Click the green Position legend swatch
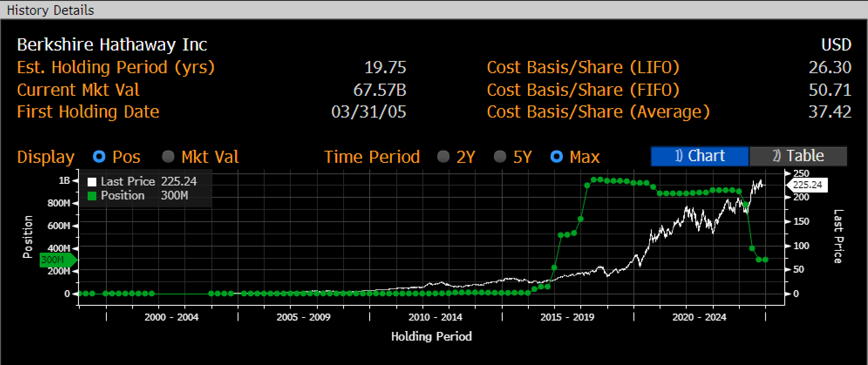Image resolution: width=868 pixels, height=365 pixels. [x=92, y=196]
